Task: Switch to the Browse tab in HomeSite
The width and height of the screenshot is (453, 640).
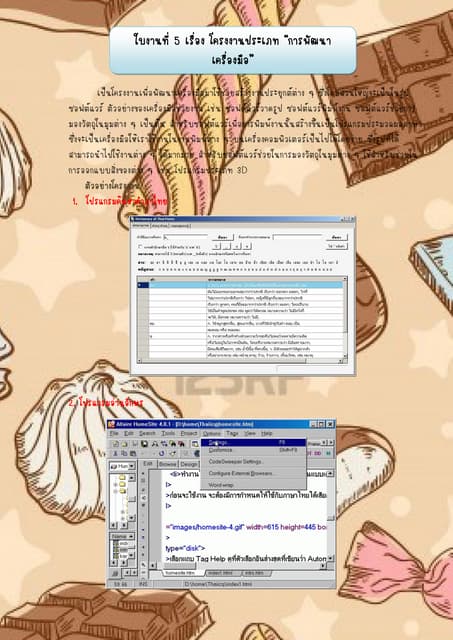Action: tap(167, 464)
